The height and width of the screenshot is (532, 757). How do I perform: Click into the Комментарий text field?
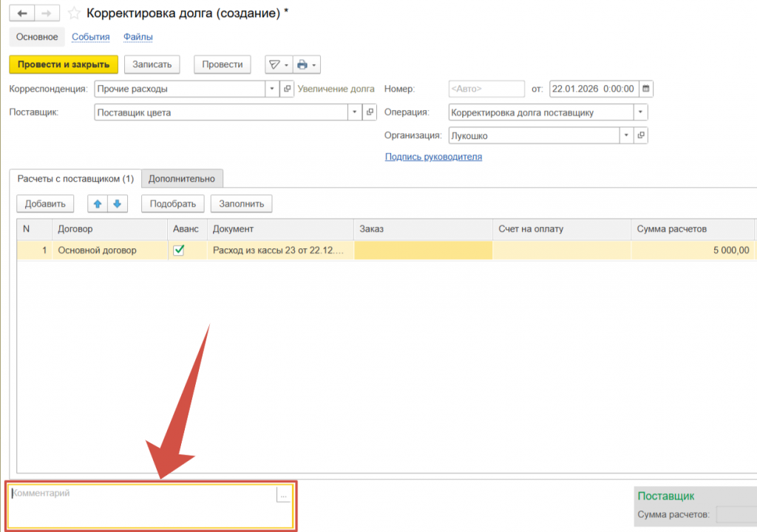coord(140,506)
